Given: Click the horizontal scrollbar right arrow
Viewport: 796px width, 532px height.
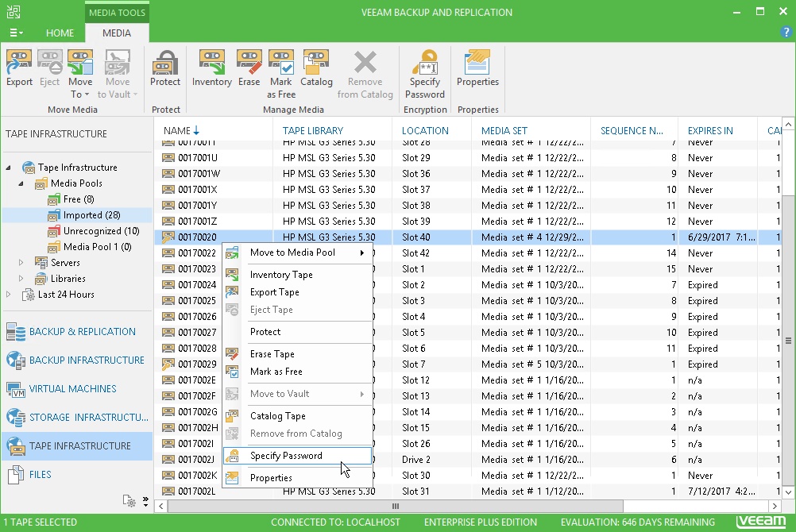Looking at the screenshot, I should pos(775,506).
